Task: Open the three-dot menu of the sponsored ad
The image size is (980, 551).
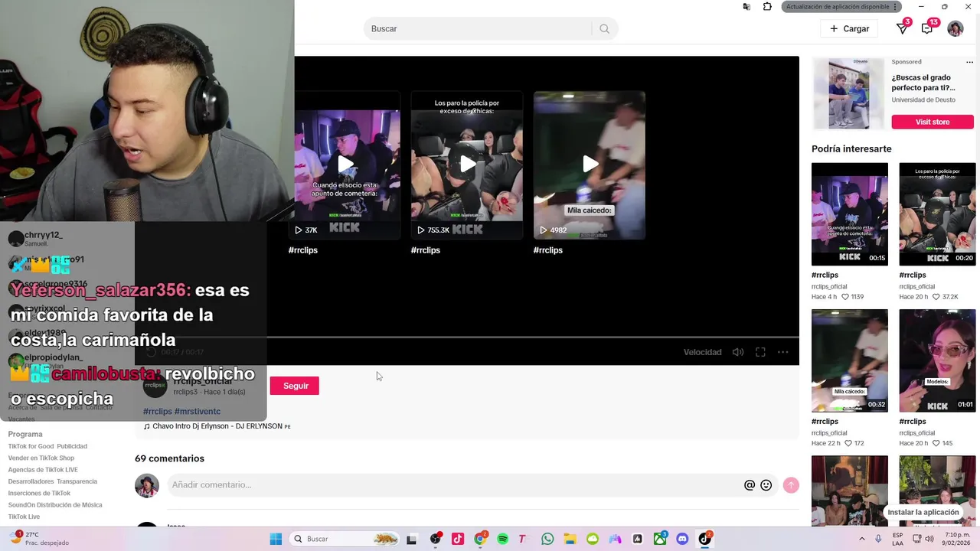Action: [x=969, y=62]
